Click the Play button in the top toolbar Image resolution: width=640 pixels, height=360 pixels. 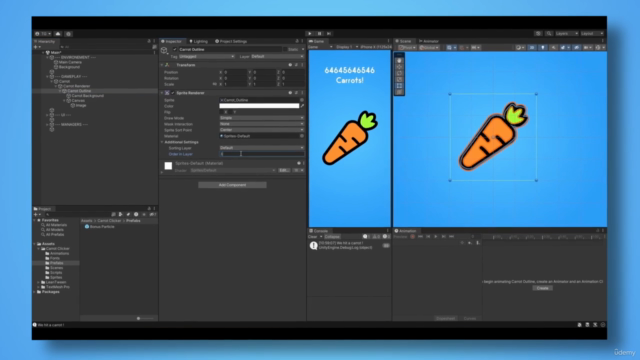pyautogui.click(x=310, y=33)
